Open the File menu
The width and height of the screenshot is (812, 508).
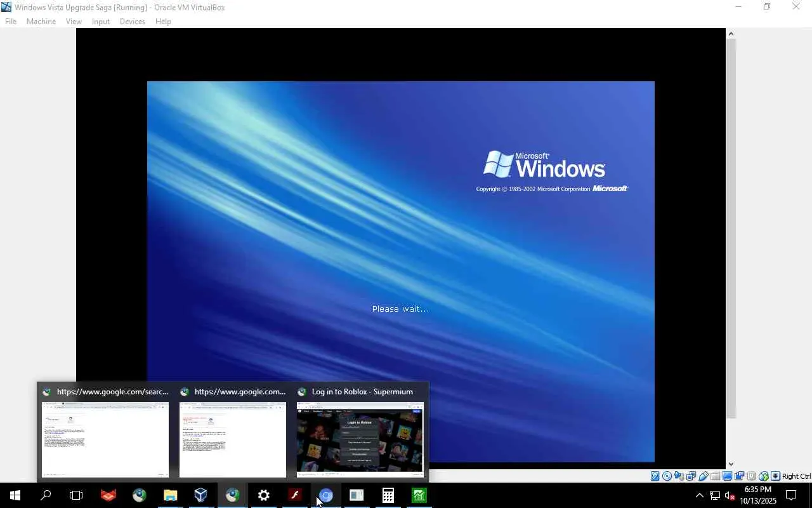pyautogui.click(x=11, y=22)
